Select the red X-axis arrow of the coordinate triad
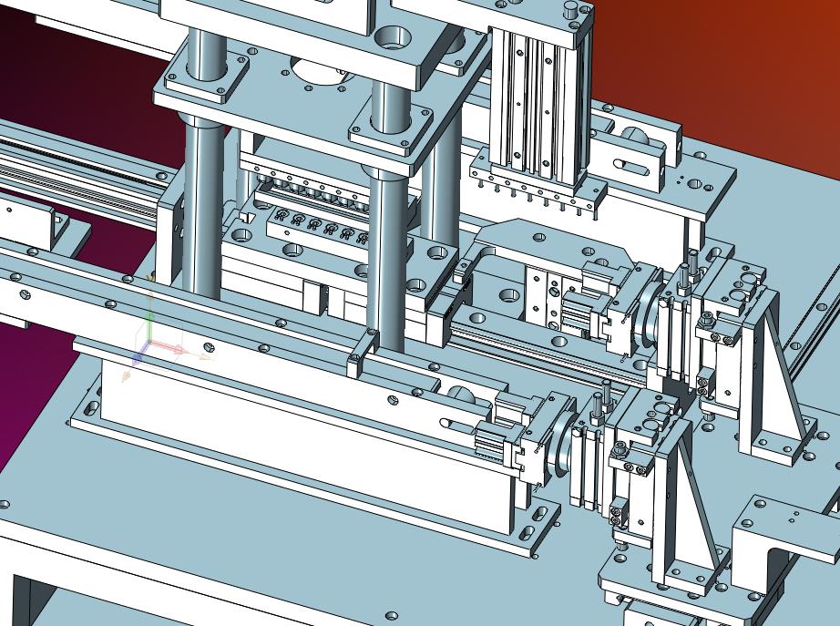Screen dimensions: 840x626 170,347
